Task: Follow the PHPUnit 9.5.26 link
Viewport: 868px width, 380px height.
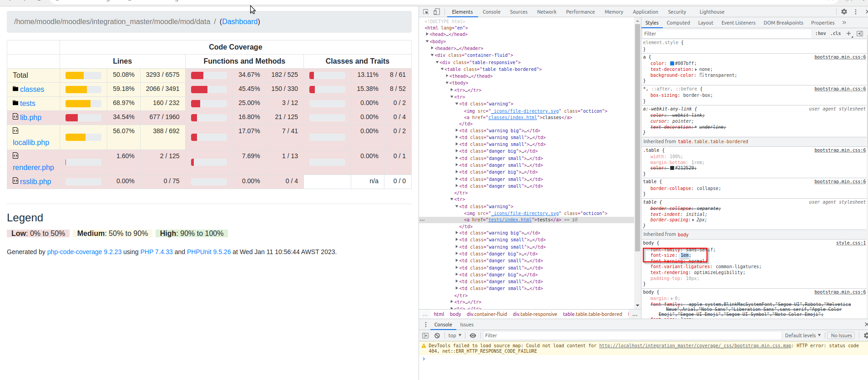Action: pos(209,252)
